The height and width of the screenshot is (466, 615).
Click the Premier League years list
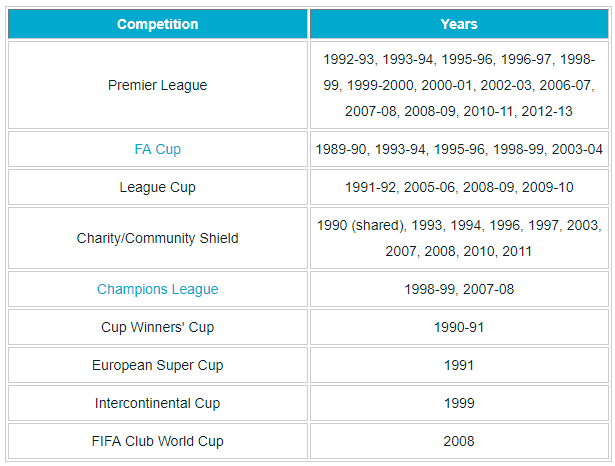pyautogui.click(x=459, y=85)
